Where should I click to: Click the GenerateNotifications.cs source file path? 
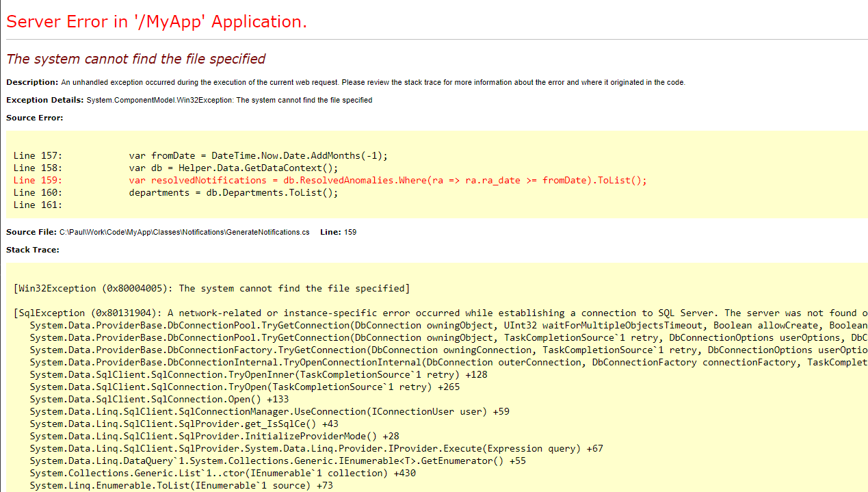point(184,232)
